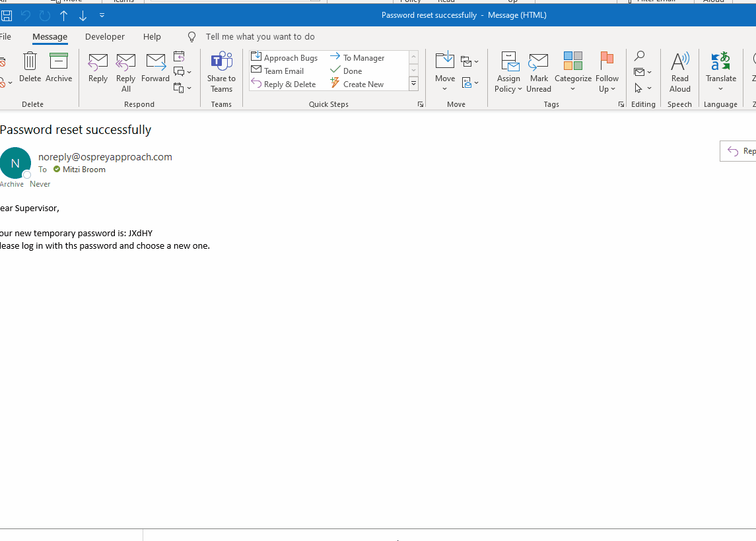Image resolution: width=756 pixels, height=541 pixels.
Task: Run the Done quick step
Action: point(346,71)
